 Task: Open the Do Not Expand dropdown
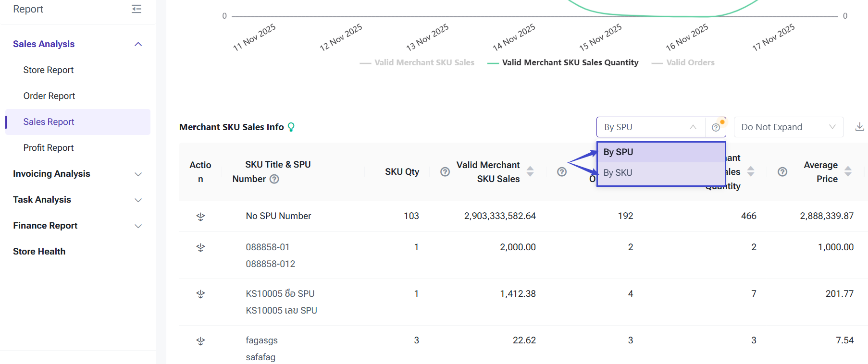pyautogui.click(x=788, y=127)
